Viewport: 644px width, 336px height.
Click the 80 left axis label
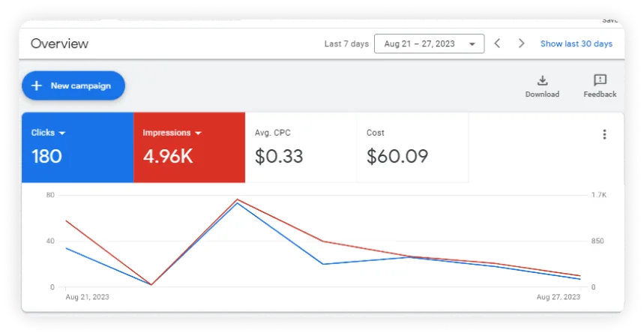tap(50, 195)
